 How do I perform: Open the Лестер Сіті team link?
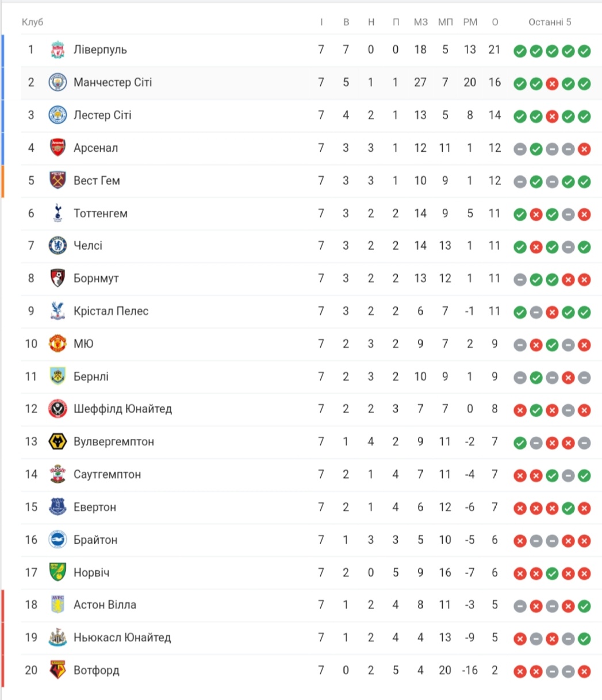point(102,115)
